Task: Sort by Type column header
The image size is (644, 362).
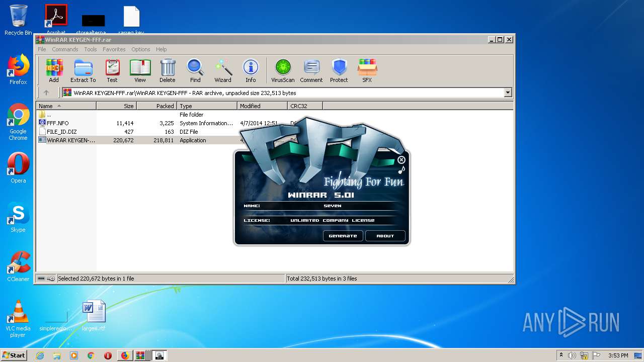Action: (207, 106)
